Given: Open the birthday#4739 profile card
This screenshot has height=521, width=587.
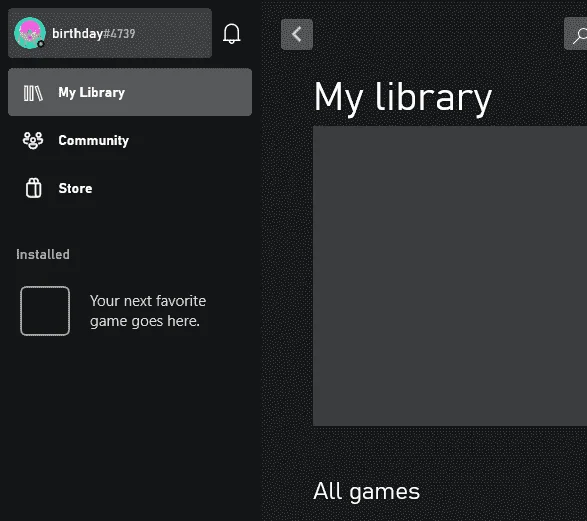Looking at the screenshot, I should pos(110,33).
